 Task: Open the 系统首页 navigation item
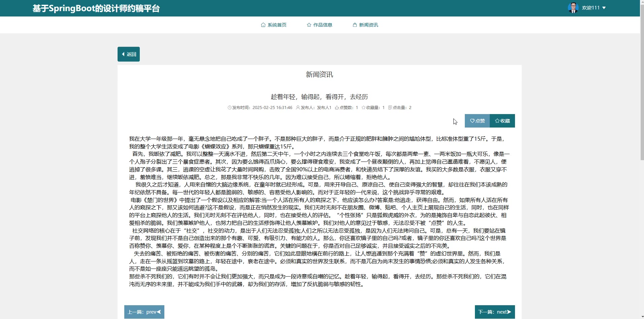274,25
